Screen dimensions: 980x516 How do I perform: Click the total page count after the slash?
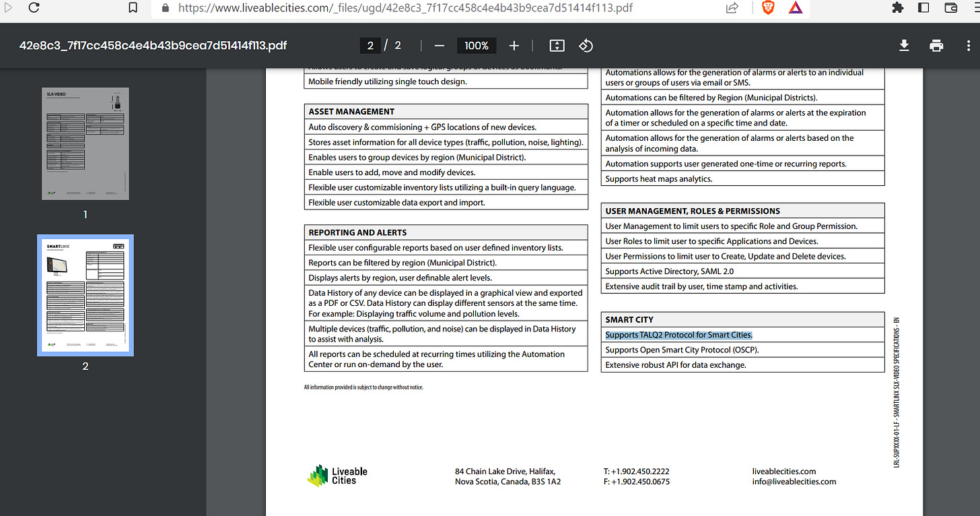click(398, 45)
